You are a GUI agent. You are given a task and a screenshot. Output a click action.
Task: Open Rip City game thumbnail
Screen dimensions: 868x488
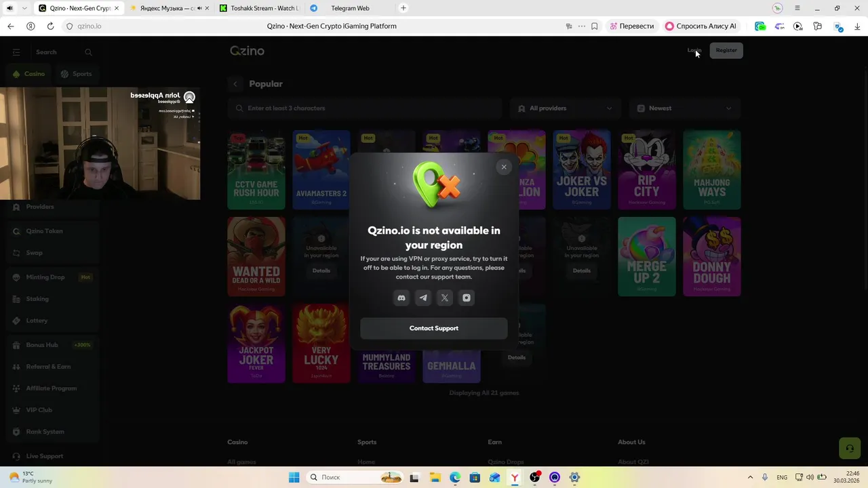[647, 169]
